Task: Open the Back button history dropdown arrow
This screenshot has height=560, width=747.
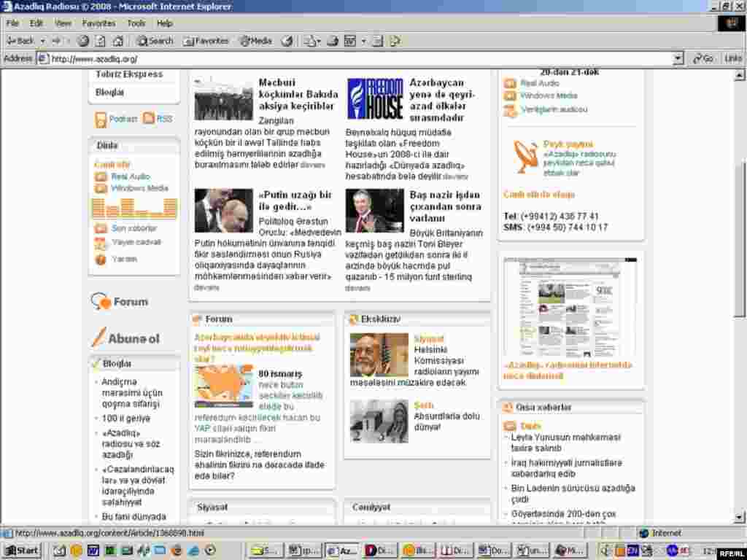Action: pyautogui.click(x=43, y=41)
